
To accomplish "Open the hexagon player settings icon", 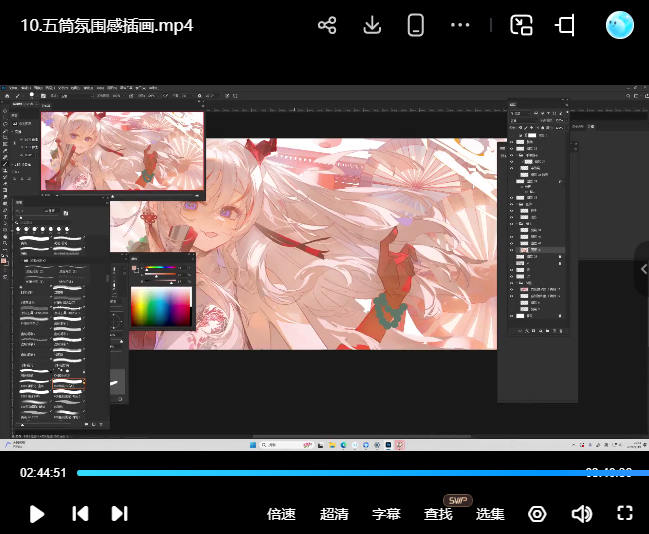I will pyautogui.click(x=537, y=514).
